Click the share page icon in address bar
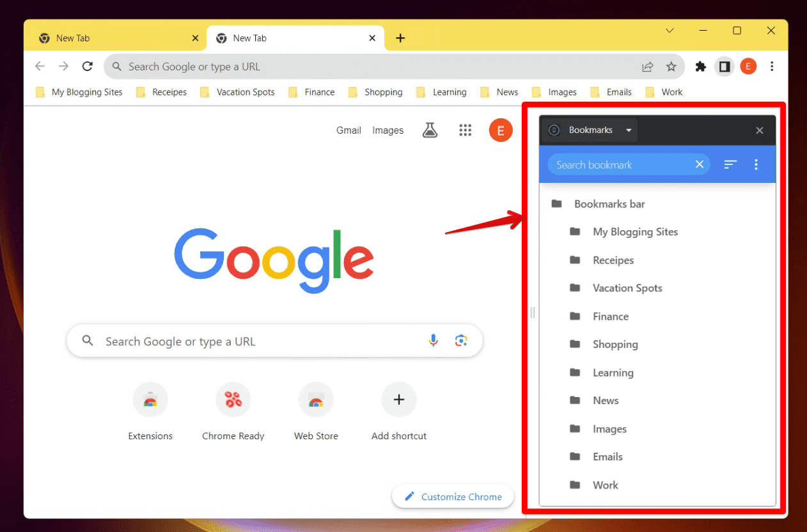 pos(648,66)
